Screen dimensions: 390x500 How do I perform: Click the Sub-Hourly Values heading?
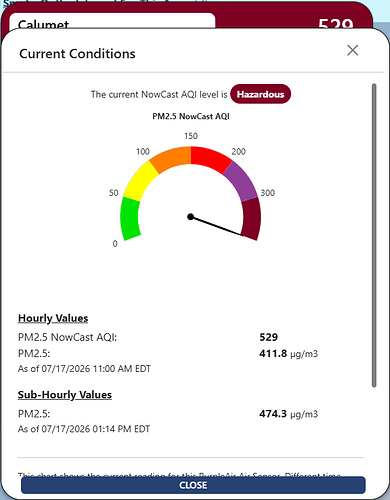pos(65,395)
